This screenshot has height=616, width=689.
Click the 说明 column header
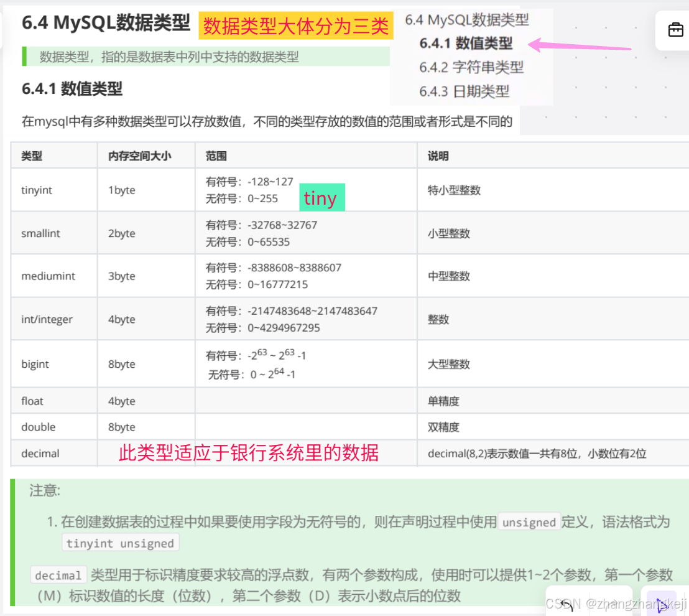pos(438,156)
